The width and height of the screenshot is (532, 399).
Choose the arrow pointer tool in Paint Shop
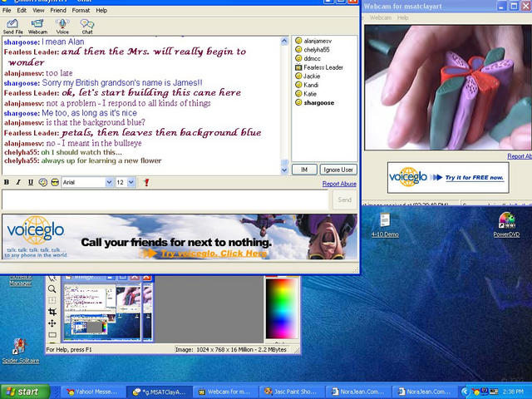[52, 279]
